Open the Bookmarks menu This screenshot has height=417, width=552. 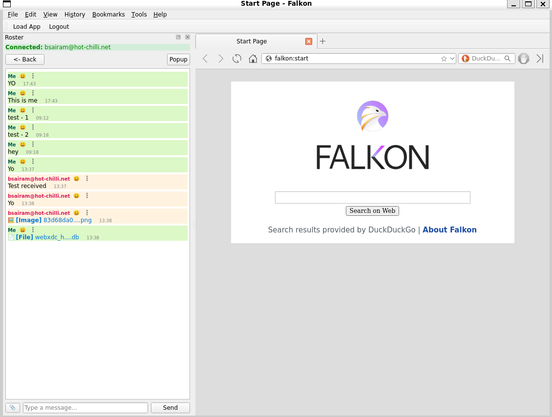[108, 14]
